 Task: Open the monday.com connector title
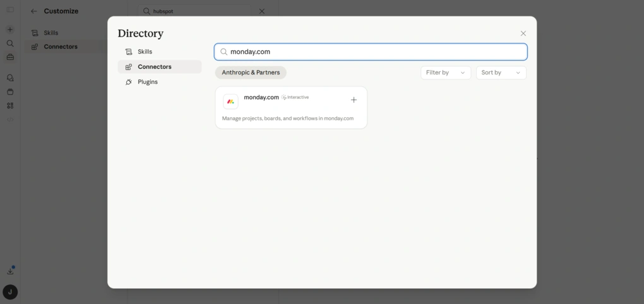[x=261, y=97]
